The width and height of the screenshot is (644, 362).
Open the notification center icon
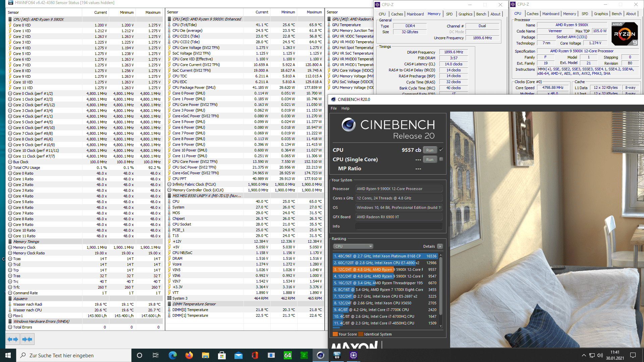(x=633, y=355)
